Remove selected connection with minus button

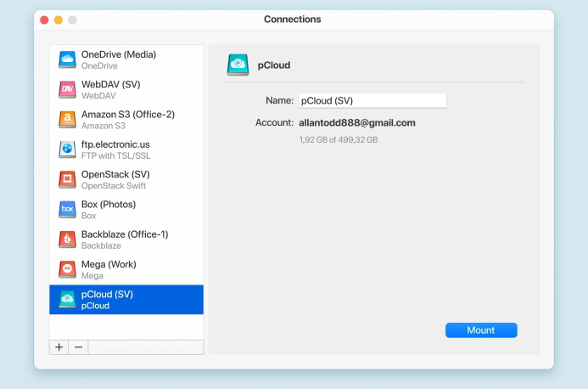click(x=78, y=347)
